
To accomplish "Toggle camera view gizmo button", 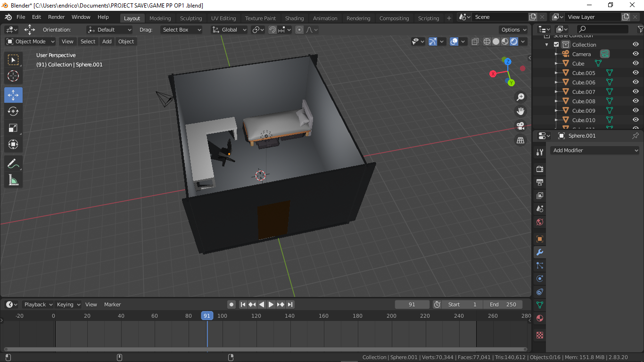I will tap(520, 126).
